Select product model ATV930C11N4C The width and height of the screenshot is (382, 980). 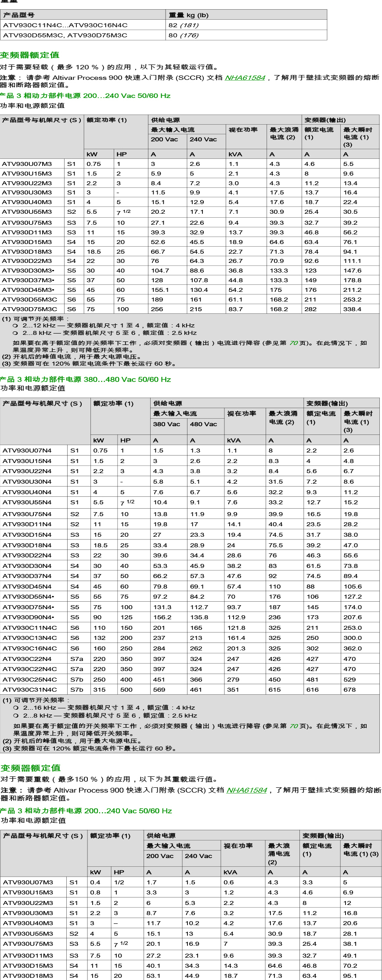click(x=30, y=628)
